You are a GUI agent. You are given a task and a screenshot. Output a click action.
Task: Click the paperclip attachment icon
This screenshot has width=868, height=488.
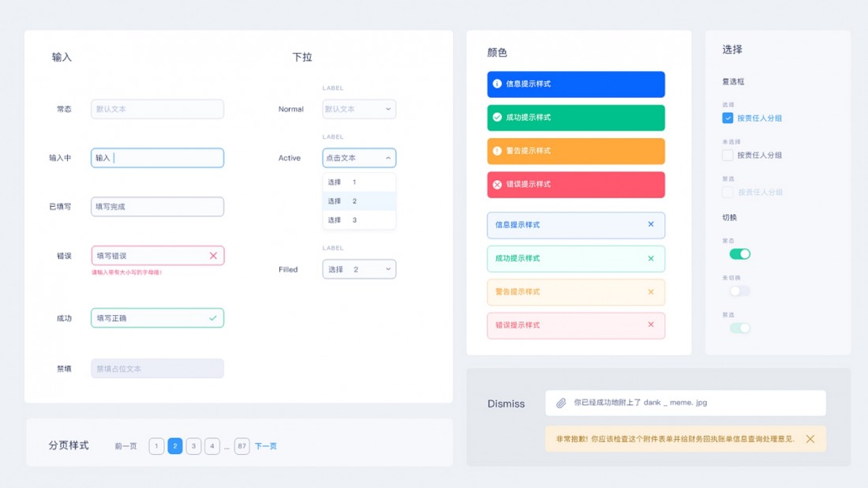coord(561,403)
